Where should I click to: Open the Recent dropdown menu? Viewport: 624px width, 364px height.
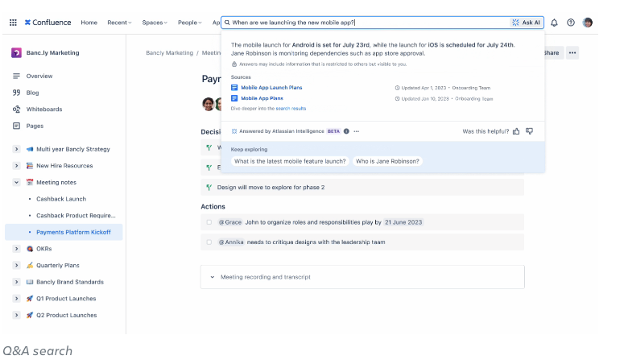point(119,23)
